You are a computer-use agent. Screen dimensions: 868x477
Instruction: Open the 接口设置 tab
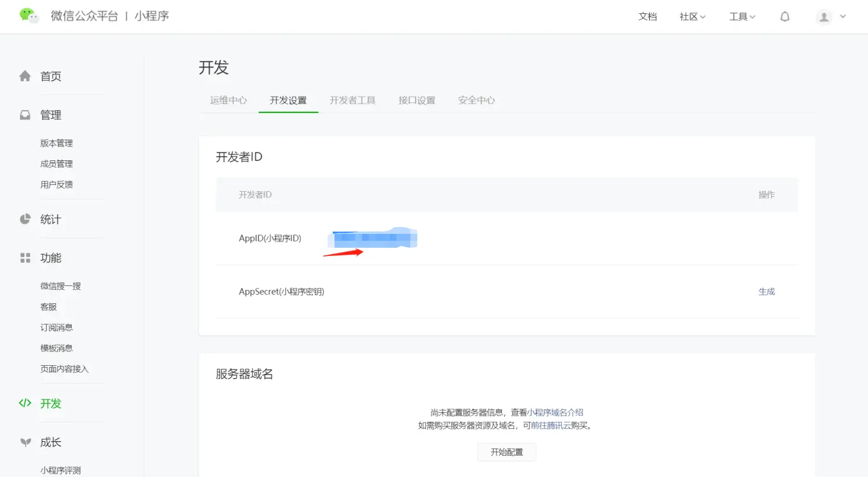[x=417, y=100]
